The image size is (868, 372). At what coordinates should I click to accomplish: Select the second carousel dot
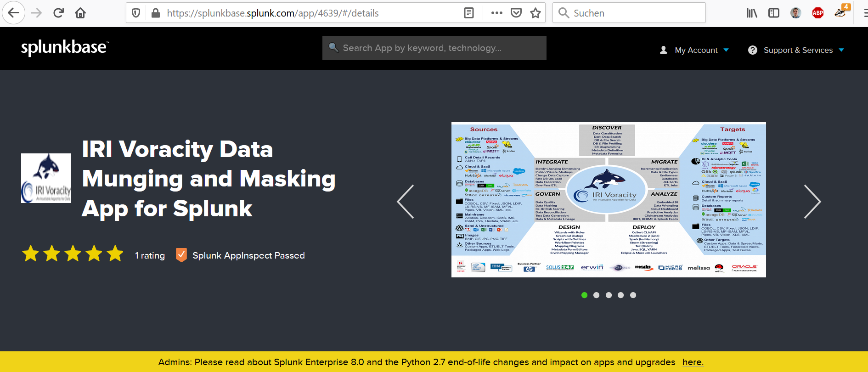(596, 295)
